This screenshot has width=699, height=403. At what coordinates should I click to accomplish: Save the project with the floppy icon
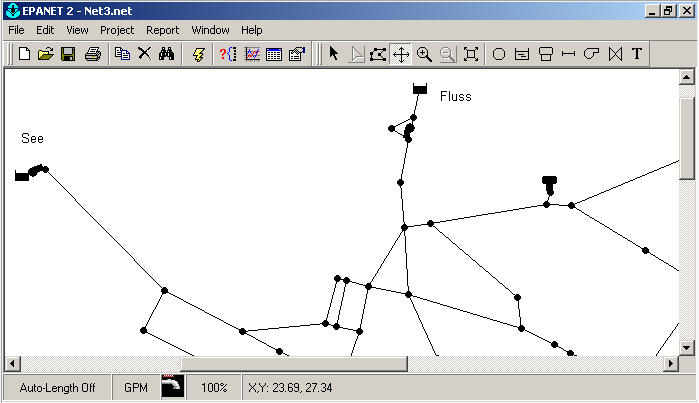click(x=68, y=54)
